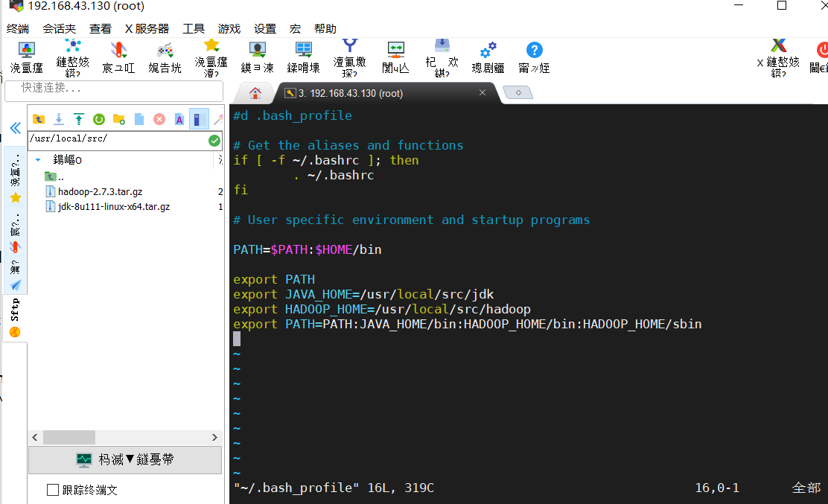Toggle the highlighted SFTP panel view icon
Screen dimensions: 828x504
pos(199,119)
